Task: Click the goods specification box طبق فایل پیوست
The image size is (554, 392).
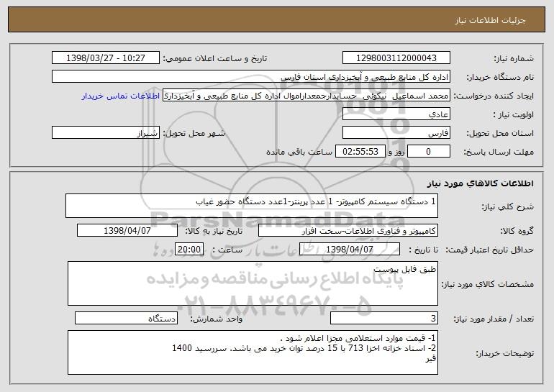Action: (253, 283)
